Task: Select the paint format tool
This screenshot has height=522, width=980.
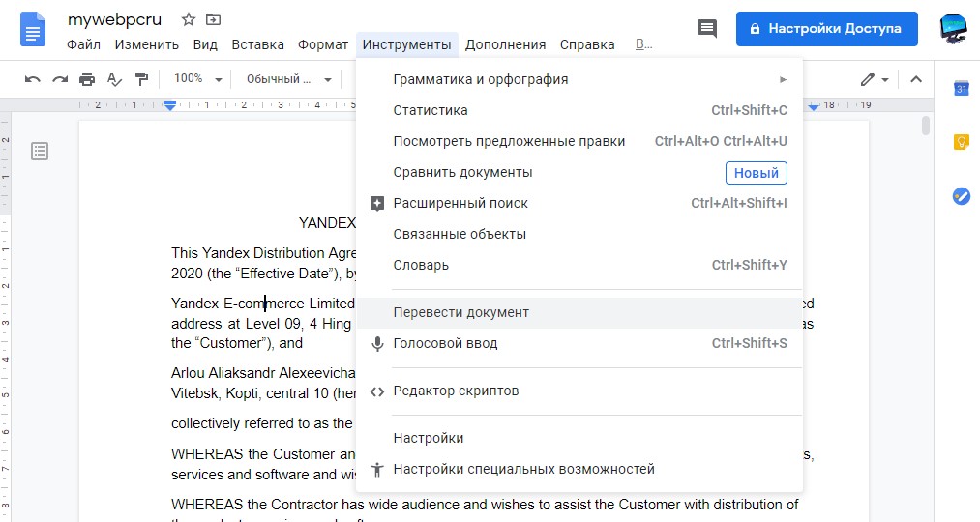Action: click(142, 79)
